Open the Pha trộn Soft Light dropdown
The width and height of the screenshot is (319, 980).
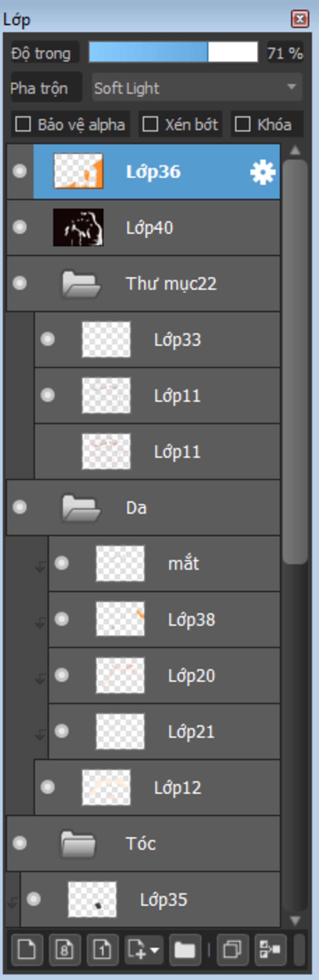197,87
